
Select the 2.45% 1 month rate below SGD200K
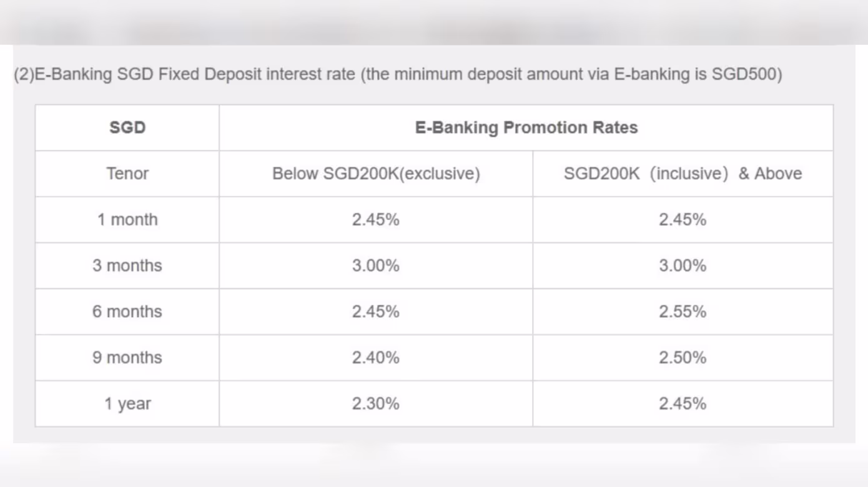376,220
